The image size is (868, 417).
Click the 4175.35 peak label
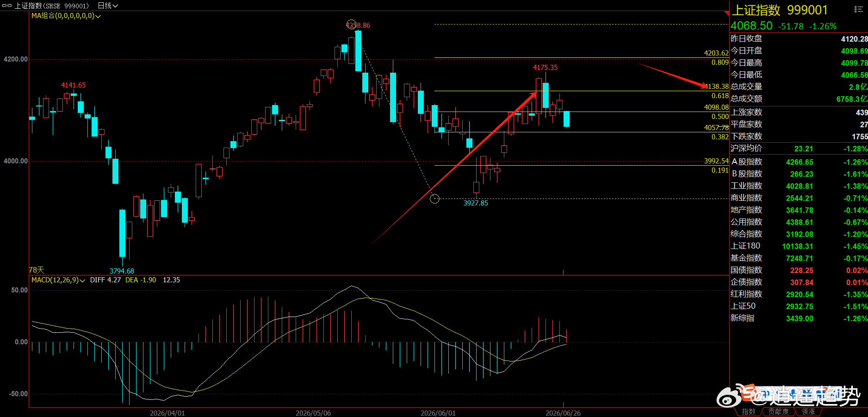pyautogui.click(x=545, y=68)
